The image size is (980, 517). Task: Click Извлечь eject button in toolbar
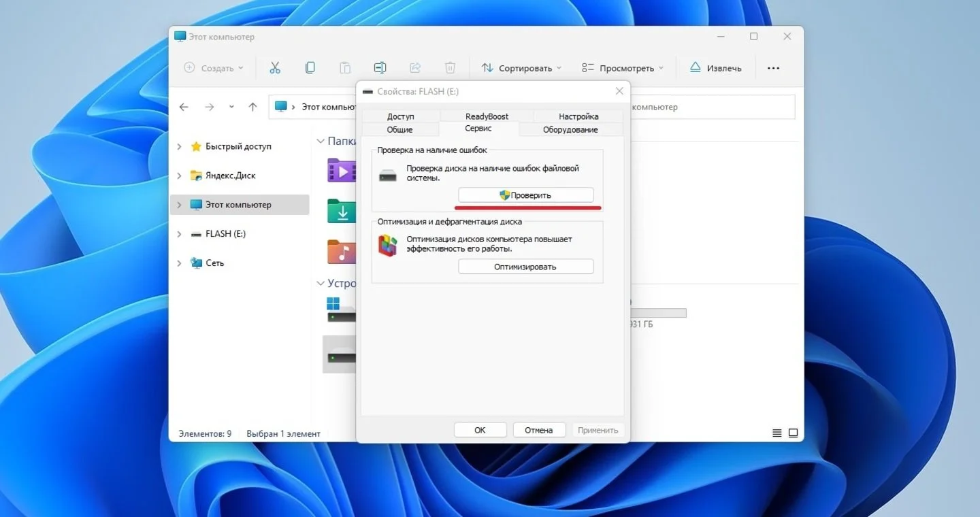point(715,68)
